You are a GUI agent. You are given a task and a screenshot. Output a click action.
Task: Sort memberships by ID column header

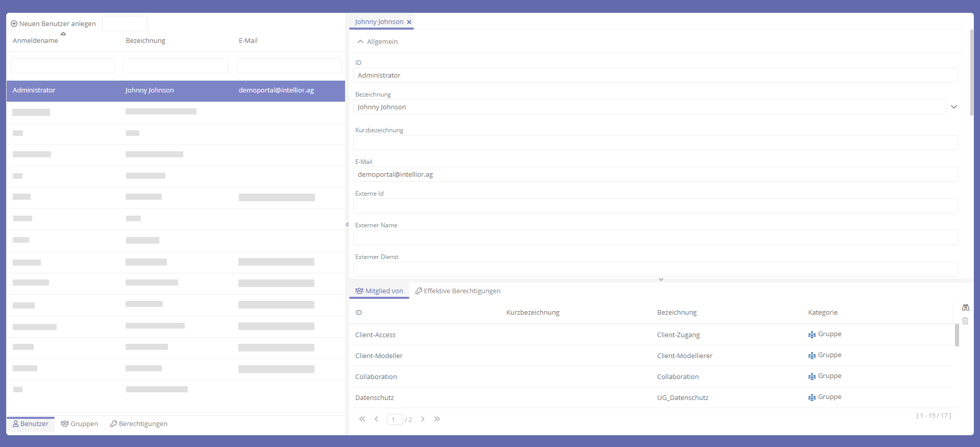coord(358,313)
